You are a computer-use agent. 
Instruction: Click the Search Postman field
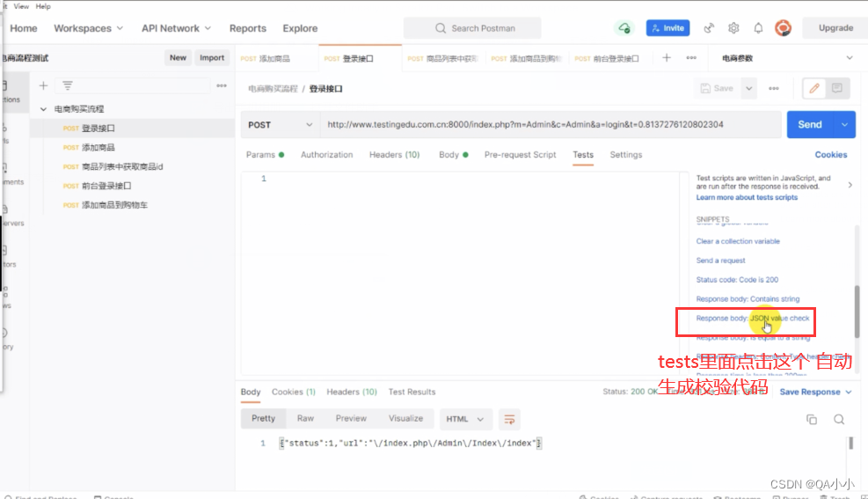(x=472, y=28)
